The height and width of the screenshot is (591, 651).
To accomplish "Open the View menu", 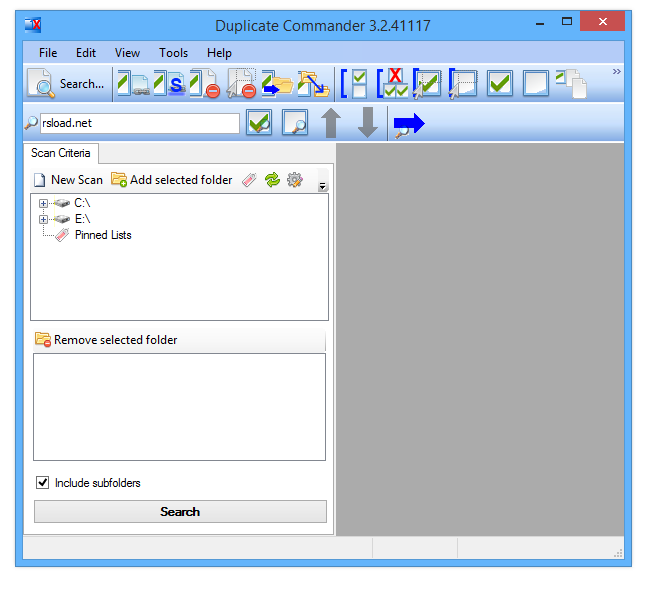I will [x=127, y=53].
